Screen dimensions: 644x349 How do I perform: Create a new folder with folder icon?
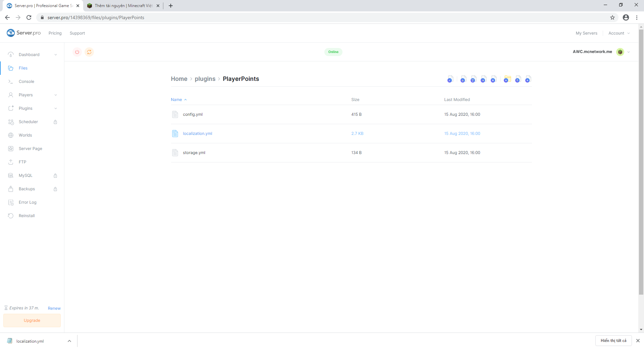coord(507,80)
